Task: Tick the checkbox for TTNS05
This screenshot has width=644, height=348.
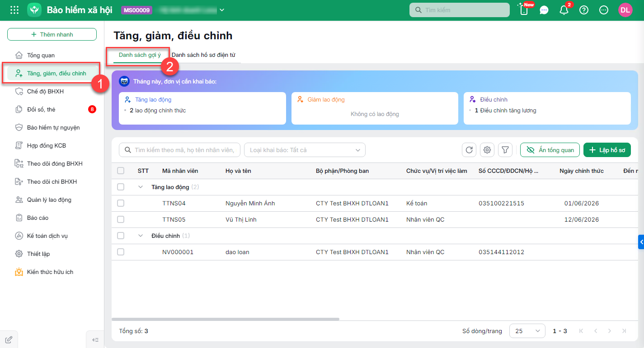Action: (x=121, y=219)
